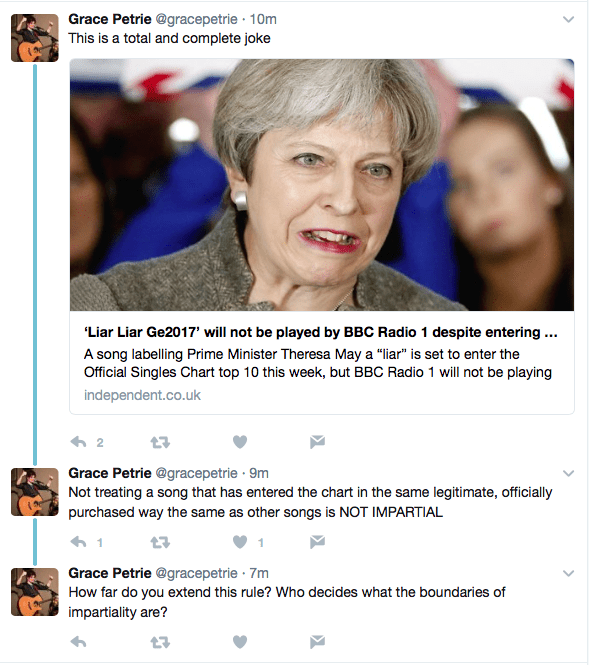The image size is (589, 665).
Task: Reply to the boundaries of impartiality tweet
Action: tap(78, 642)
